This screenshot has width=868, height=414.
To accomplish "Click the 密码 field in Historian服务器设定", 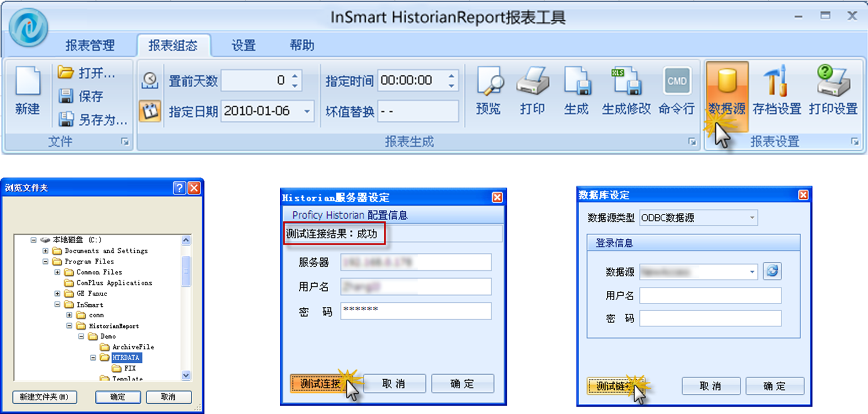I will pyautogui.click(x=416, y=311).
